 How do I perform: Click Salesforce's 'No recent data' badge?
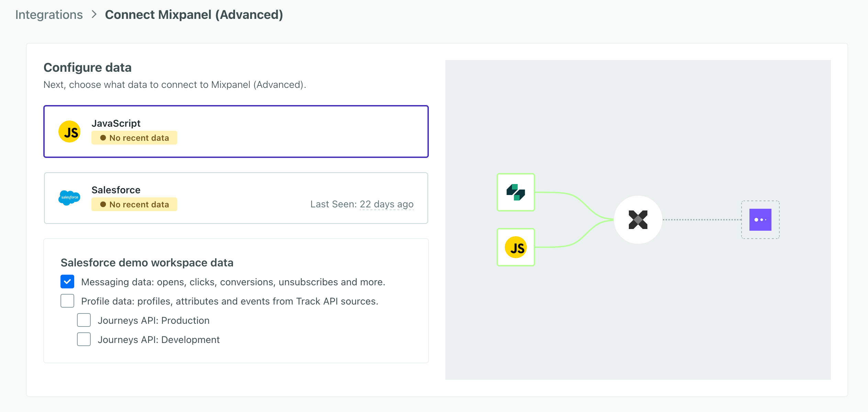pyautogui.click(x=134, y=205)
